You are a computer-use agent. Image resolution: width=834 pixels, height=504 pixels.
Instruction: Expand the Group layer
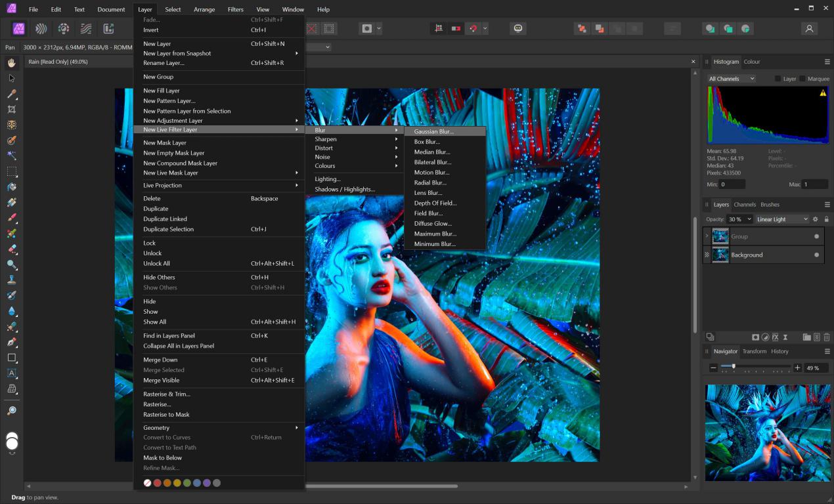707,236
